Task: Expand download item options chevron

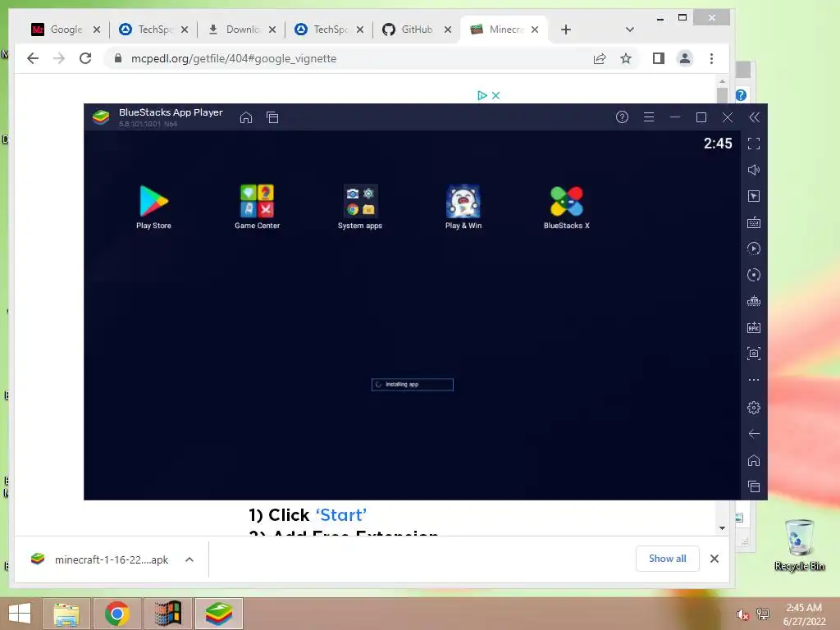Action: 189,559
